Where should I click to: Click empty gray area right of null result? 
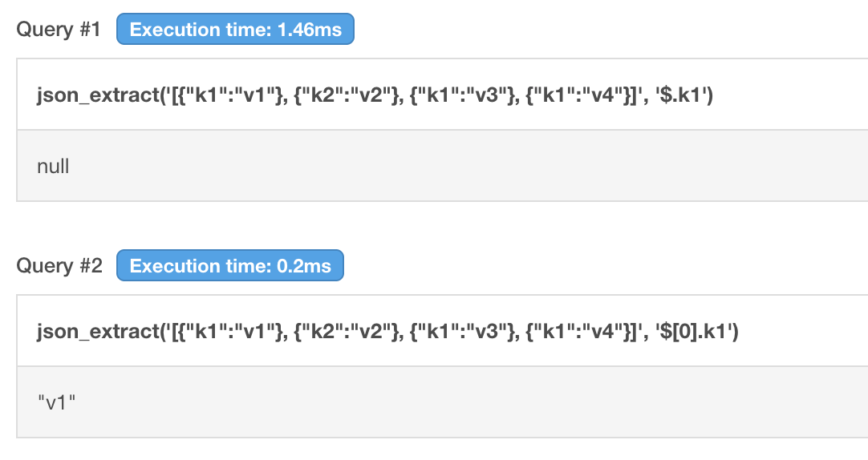(481, 167)
